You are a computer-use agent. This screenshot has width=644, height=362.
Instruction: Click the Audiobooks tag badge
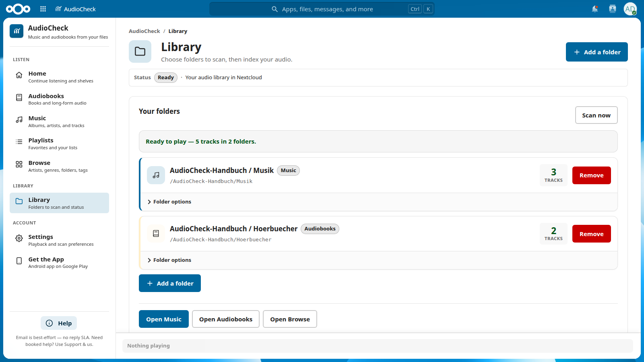320,229
